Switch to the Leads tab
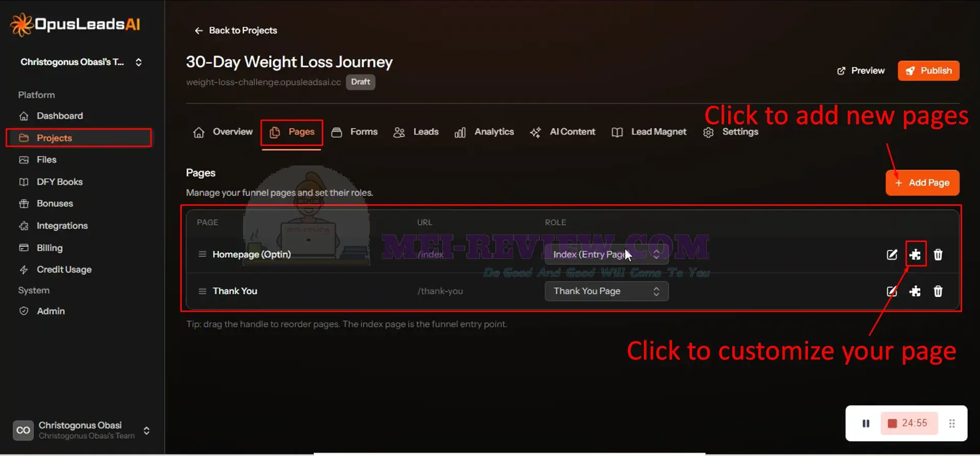Screen dimensions: 980x456 click(416, 132)
